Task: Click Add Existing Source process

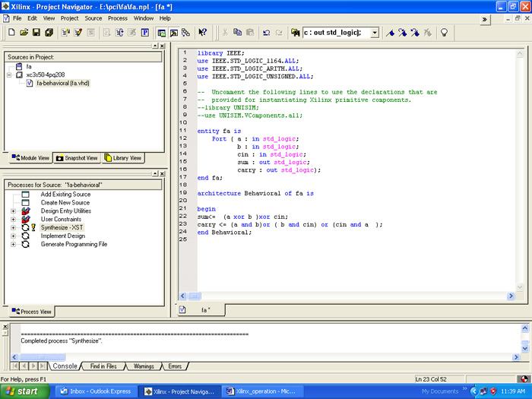Action: pos(65,195)
